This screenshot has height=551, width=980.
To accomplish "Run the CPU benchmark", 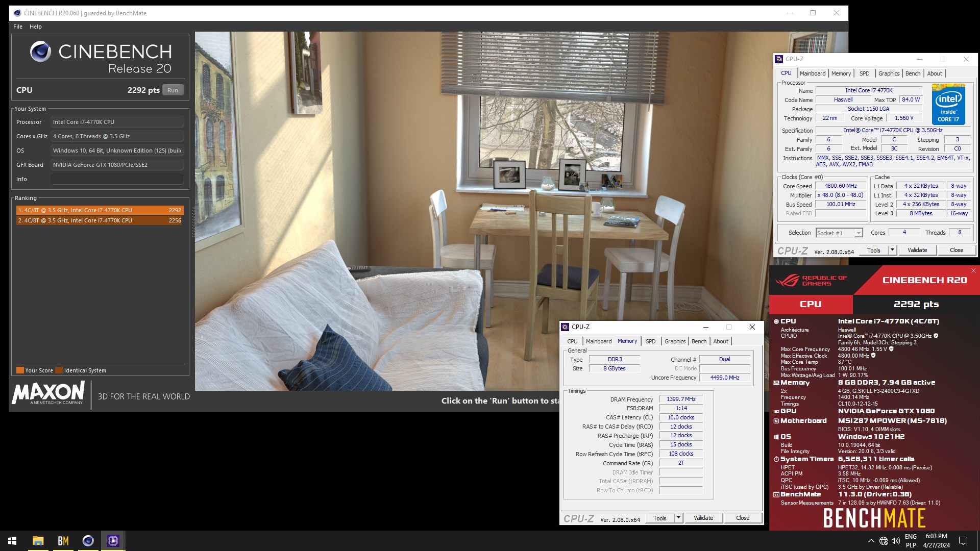I will click(x=173, y=90).
